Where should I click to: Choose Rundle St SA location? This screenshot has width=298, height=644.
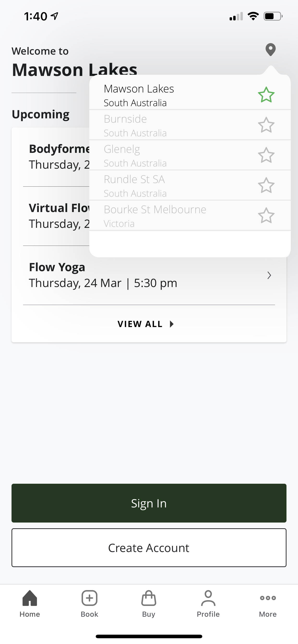135,185
